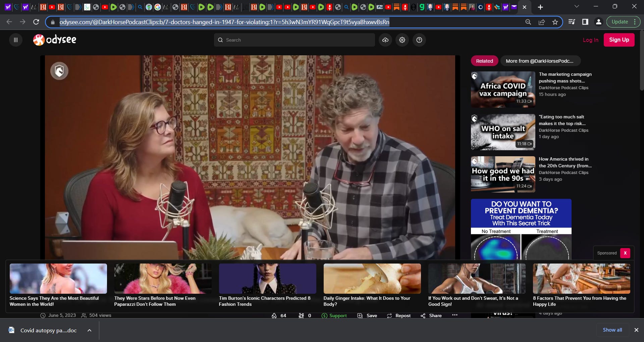Screen dimensions: 644x342
Task: Go back using browser back arrow
Action: (9, 22)
